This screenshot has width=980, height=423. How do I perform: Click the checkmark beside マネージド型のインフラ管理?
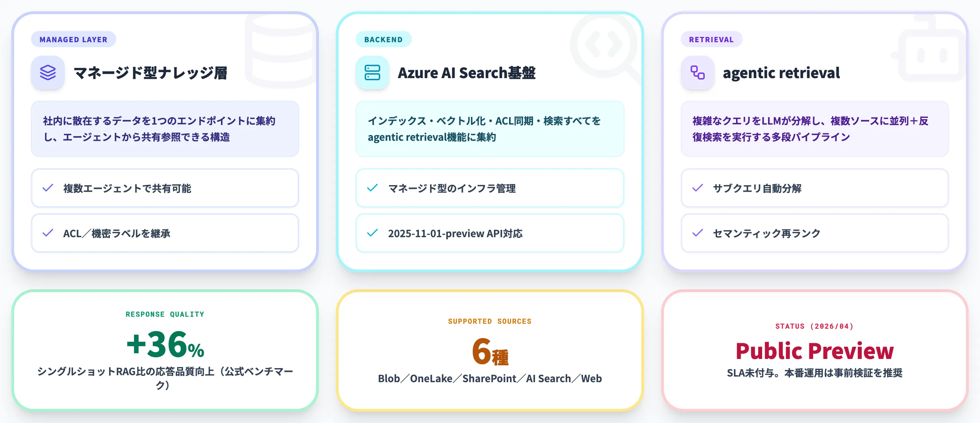pyautogui.click(x=373, y=188)
